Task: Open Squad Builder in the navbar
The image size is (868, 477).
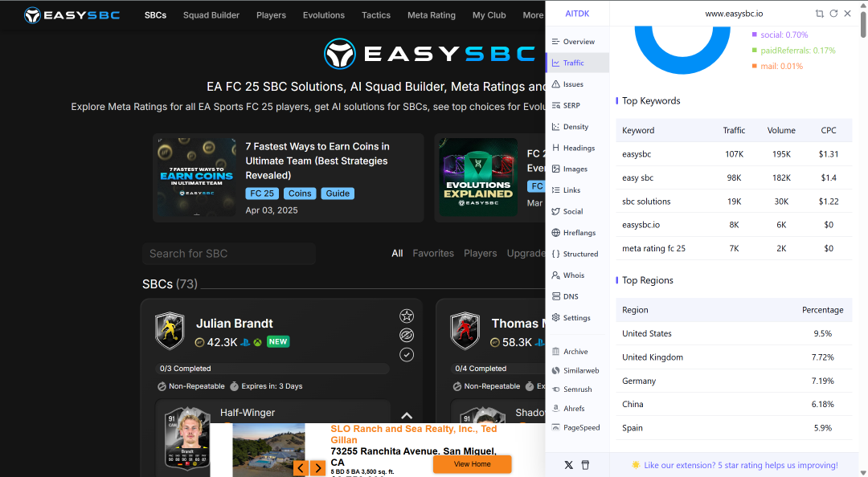Action: 211,15
